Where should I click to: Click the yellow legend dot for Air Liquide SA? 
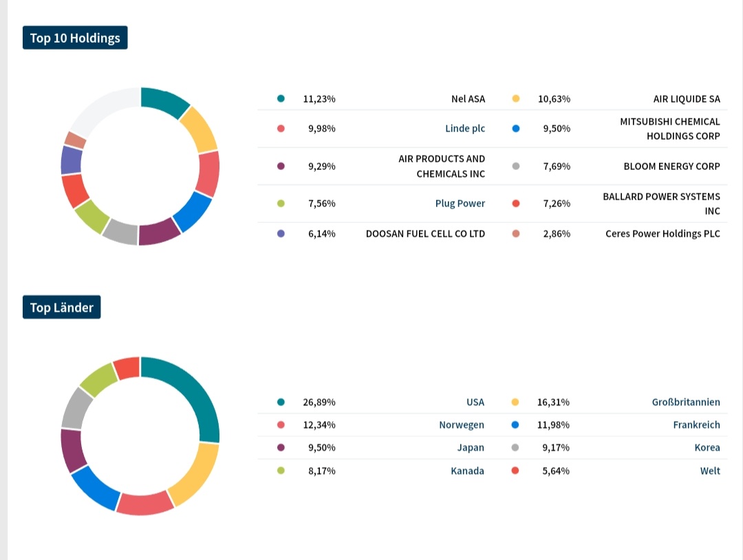[x=516, y=99]
